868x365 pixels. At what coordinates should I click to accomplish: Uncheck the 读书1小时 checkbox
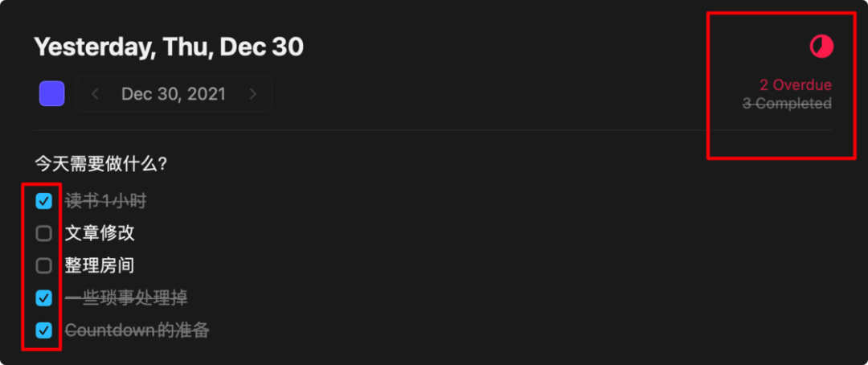point(44,201)
